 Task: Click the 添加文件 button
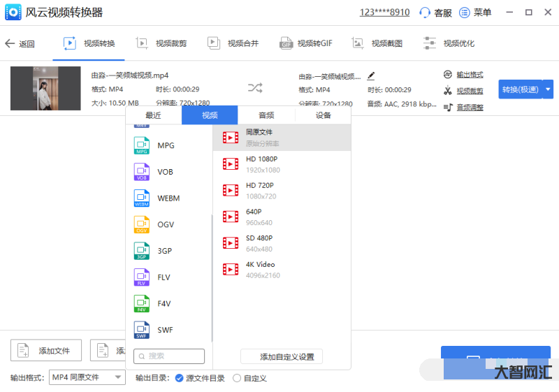pos(46,350)
